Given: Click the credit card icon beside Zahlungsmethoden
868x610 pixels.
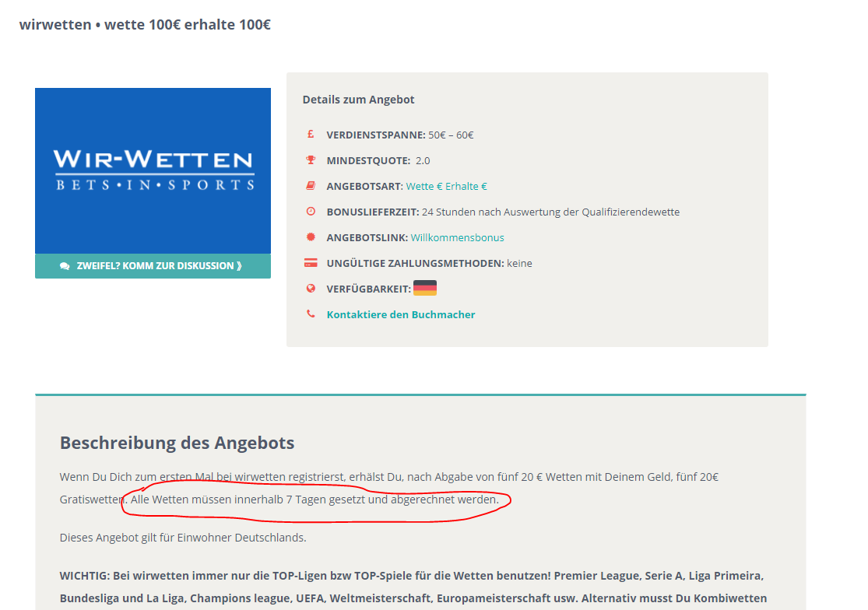Looking at the screenshot, I should 311,263.
